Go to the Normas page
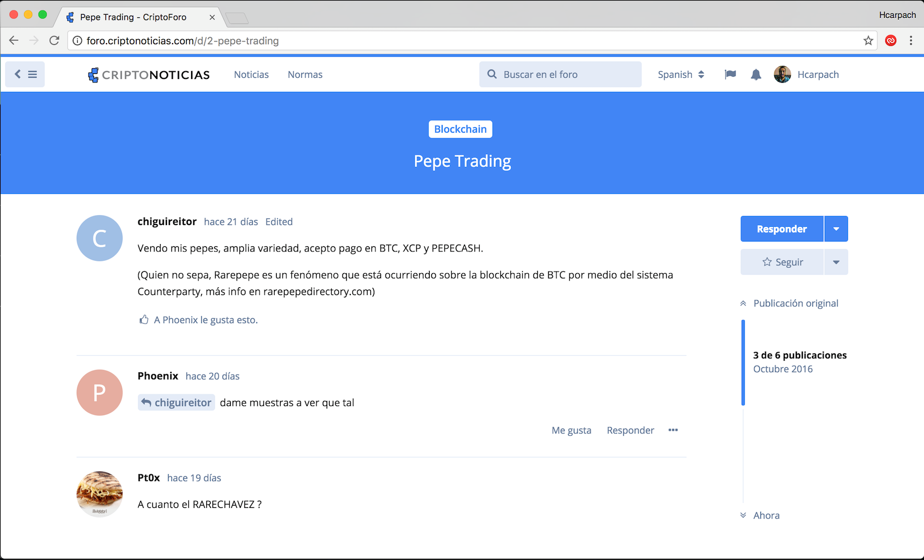This screenshot has height=560, width=924. click(305, 74)
